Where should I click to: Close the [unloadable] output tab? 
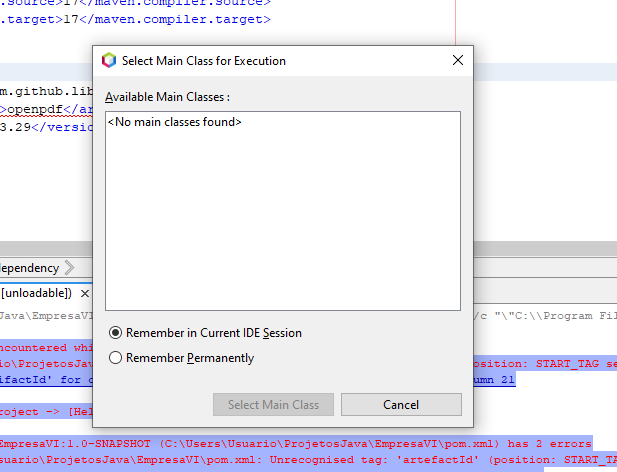pos(85,293)
